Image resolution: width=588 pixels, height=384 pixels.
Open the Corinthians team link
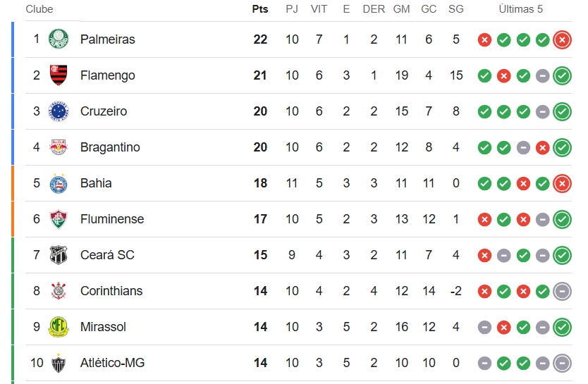111,291
